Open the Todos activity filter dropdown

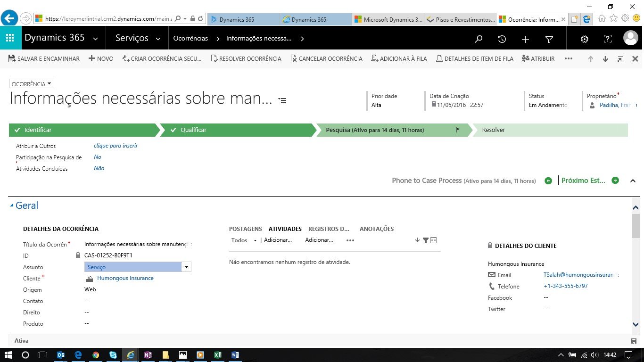click(x=244, y=240)
